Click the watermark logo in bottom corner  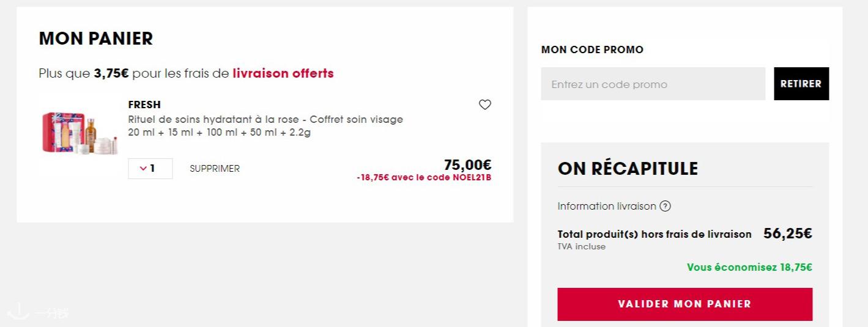pyautogui.click(x=35, y=312)
